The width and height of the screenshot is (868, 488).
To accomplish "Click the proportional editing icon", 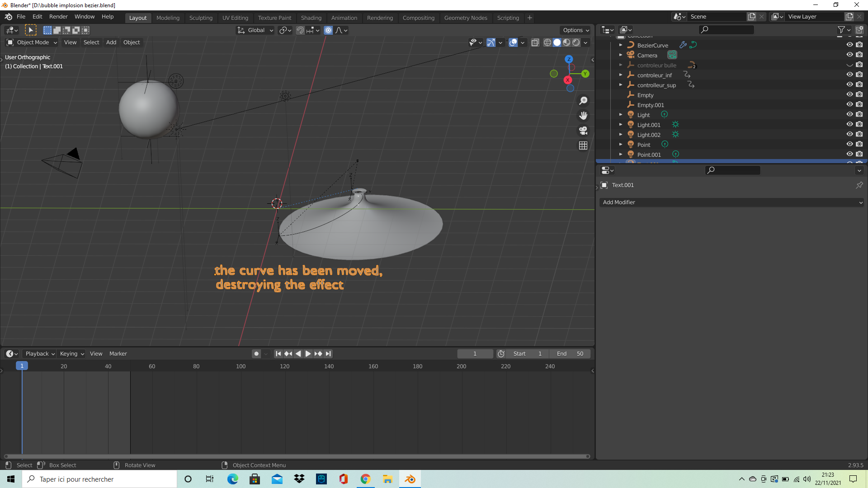I will 329,30.
